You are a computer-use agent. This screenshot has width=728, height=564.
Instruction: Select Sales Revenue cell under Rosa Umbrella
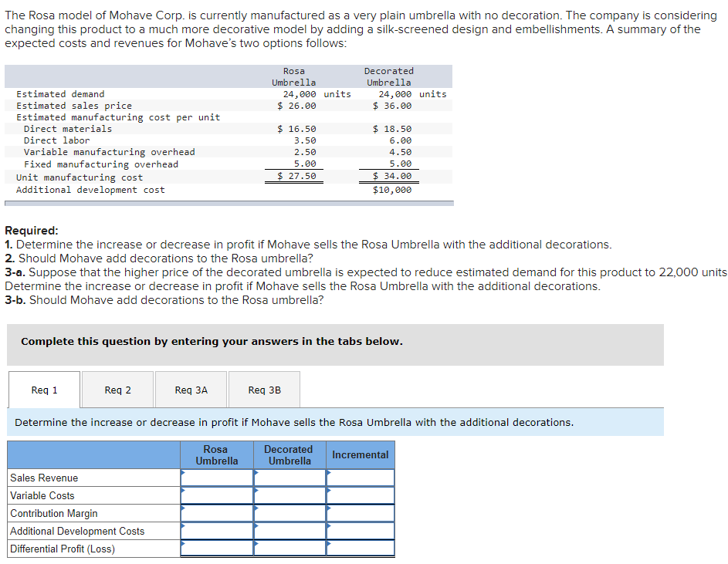(217, 478)
